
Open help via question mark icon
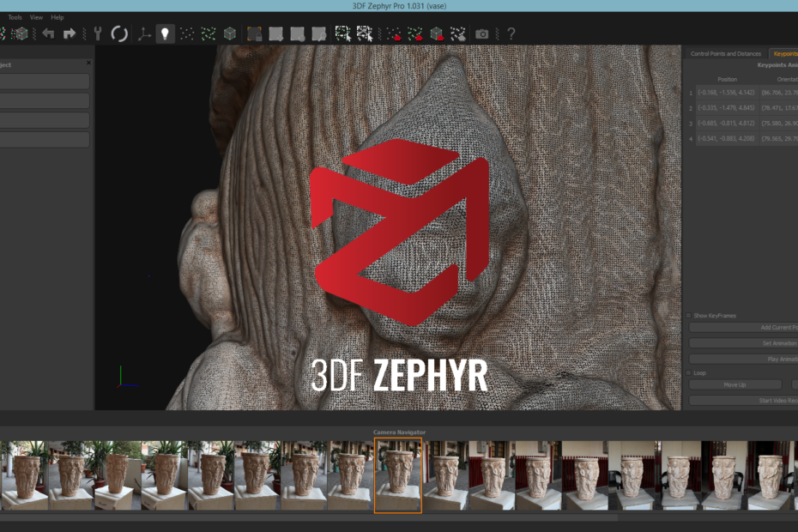(511, 34)
